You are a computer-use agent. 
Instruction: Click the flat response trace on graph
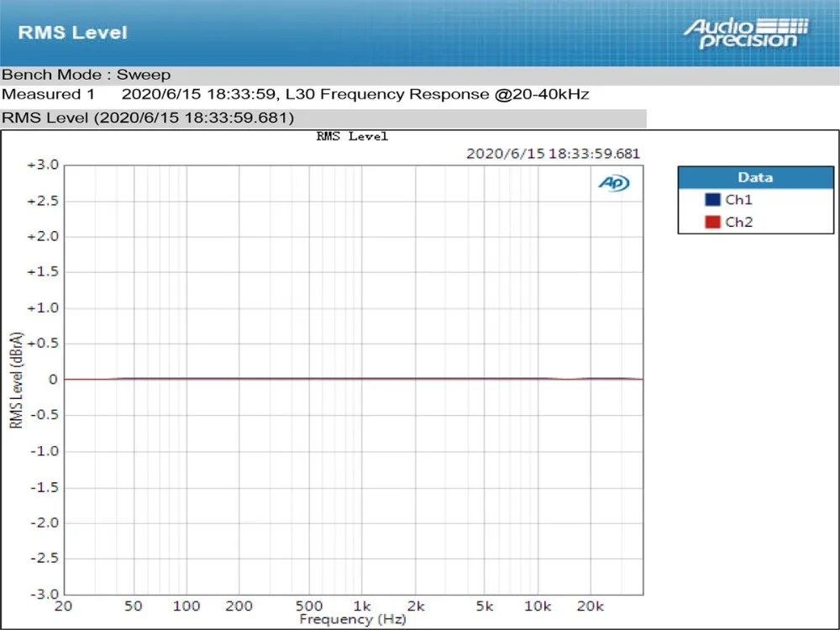(354, 380)
